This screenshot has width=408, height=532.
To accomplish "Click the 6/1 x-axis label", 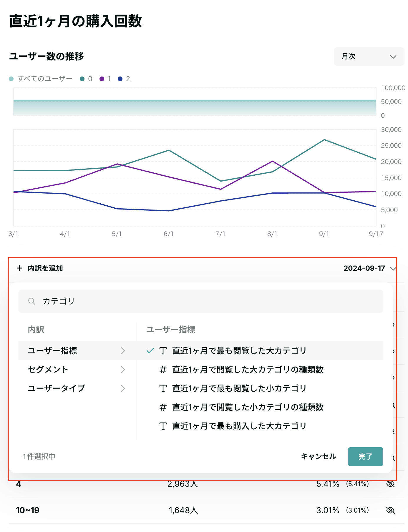I will [169, 234].
